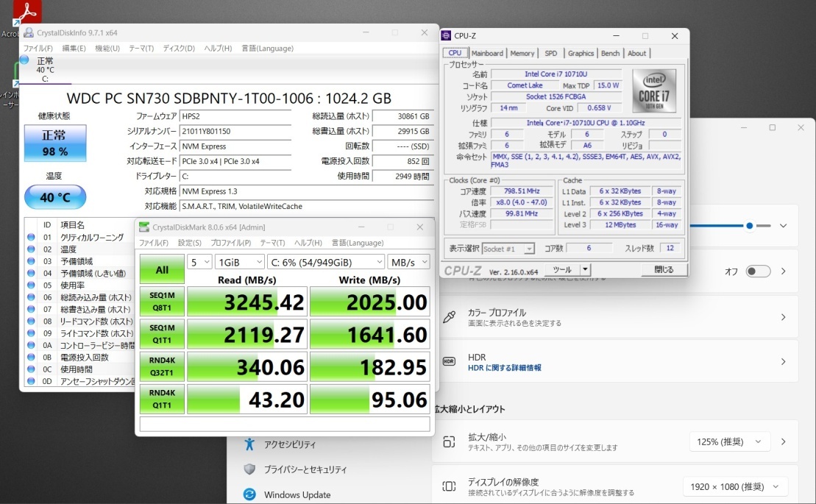This screenshot has height=504, width=816.
Task: Click the Accessibility icon in Settings sidebar
Action: pyautogui.click(x=249, y=444)
